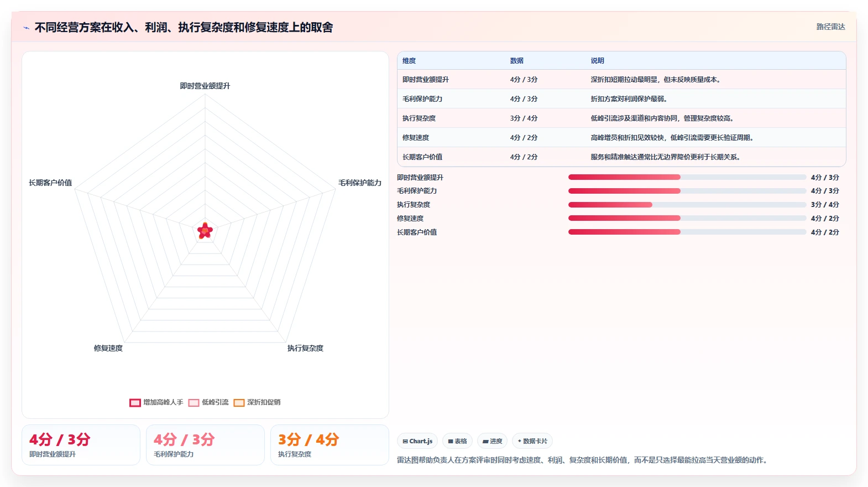Viewport: 868px width, 487px height.
Task: Select the 即时营业额提升 table row name
Action: click(x=426, y=80)
